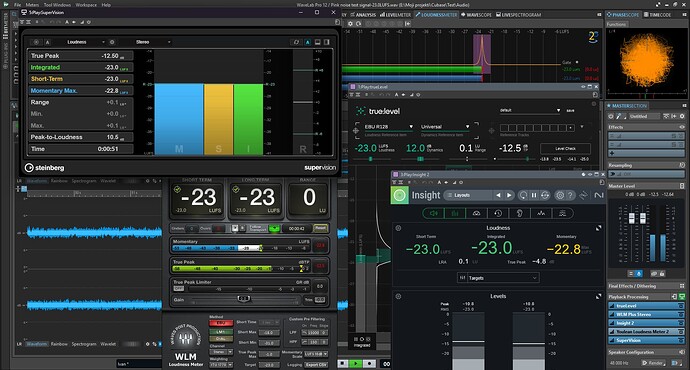Add an effect with the plus slot
Screen dimensions: 690x370
(x=646, y=153)
